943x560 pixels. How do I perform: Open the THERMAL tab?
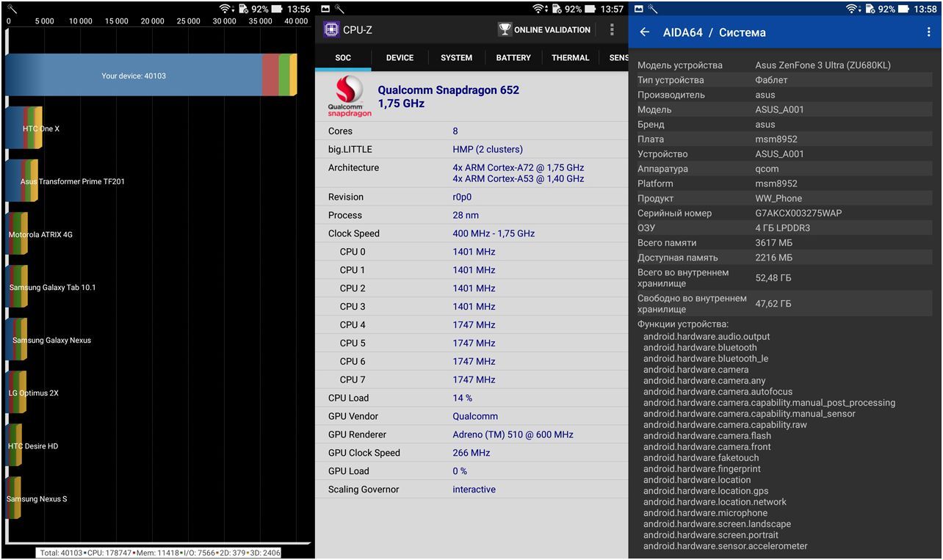[x=570, y=58]
